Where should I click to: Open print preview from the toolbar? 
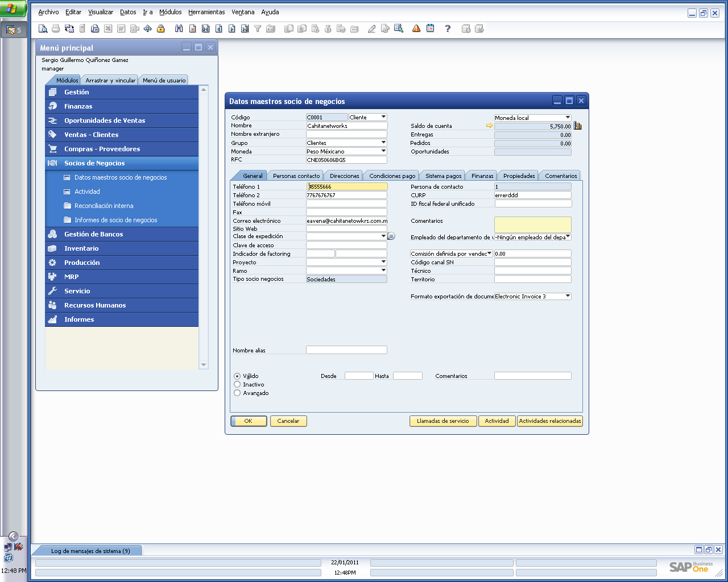(x=43, y=28)
